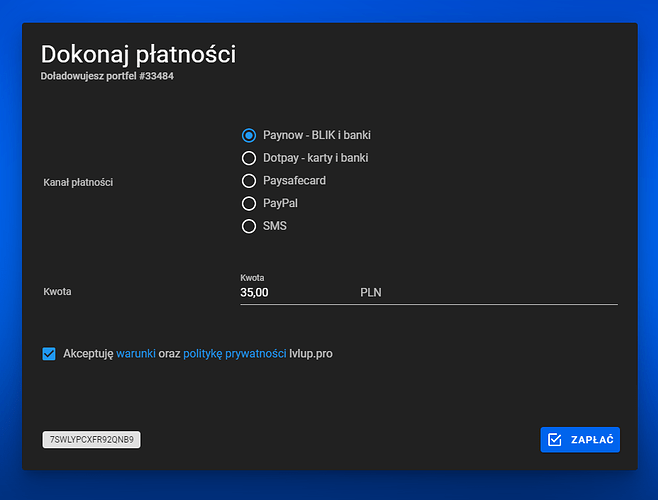658x500 pixels.
Task: Click the Akceptuję label text
Action: (88, 354)
